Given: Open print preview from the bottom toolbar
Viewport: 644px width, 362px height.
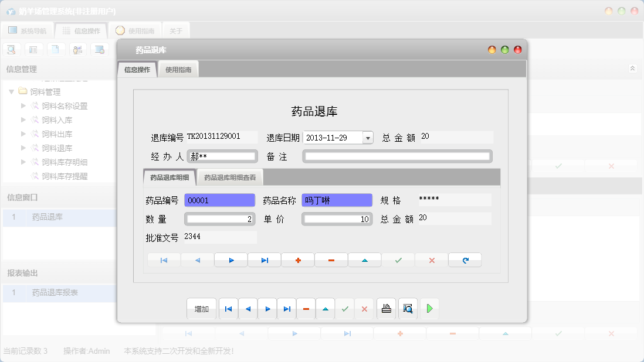Looking at the screenshot, I should point(408,309).
